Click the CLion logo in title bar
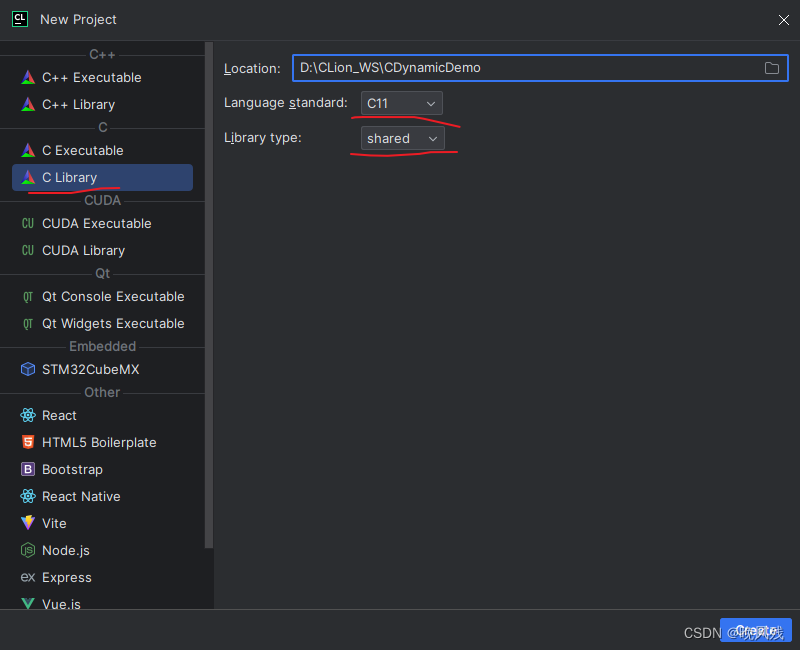Viewport: 800px width, 650px height. 20,19
